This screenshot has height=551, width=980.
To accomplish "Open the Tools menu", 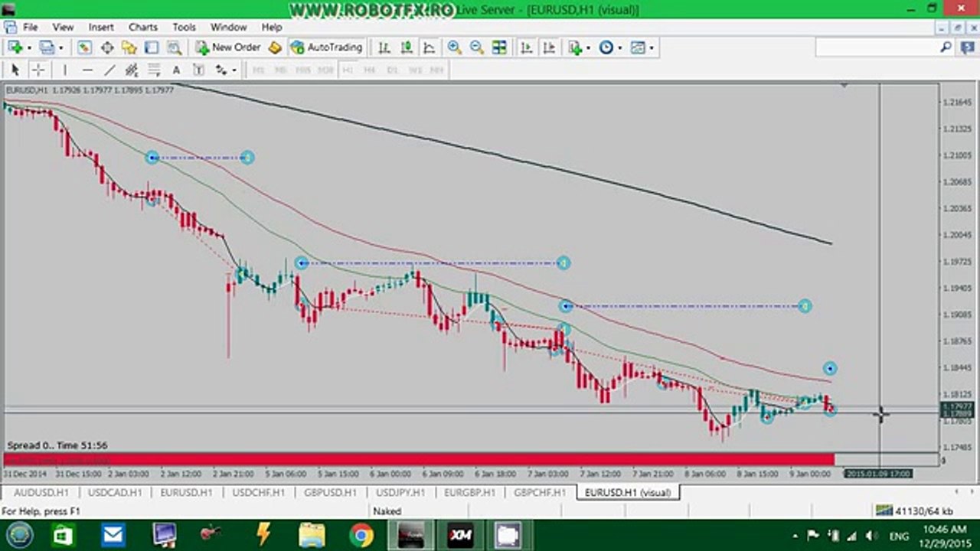I will tap(184, 27).
